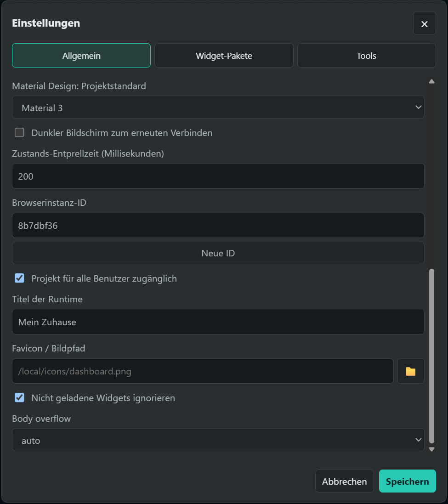Image resolution: width=448 pixels, height=504 pixels.
Task: Generate a Neue ID
Action: (x=218, y=253)
